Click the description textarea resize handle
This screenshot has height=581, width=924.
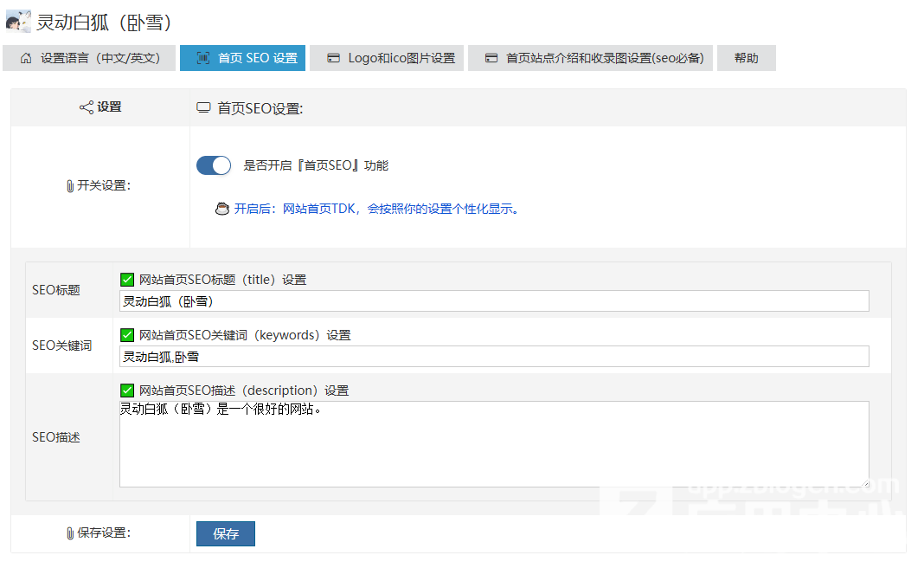[864, 482]
